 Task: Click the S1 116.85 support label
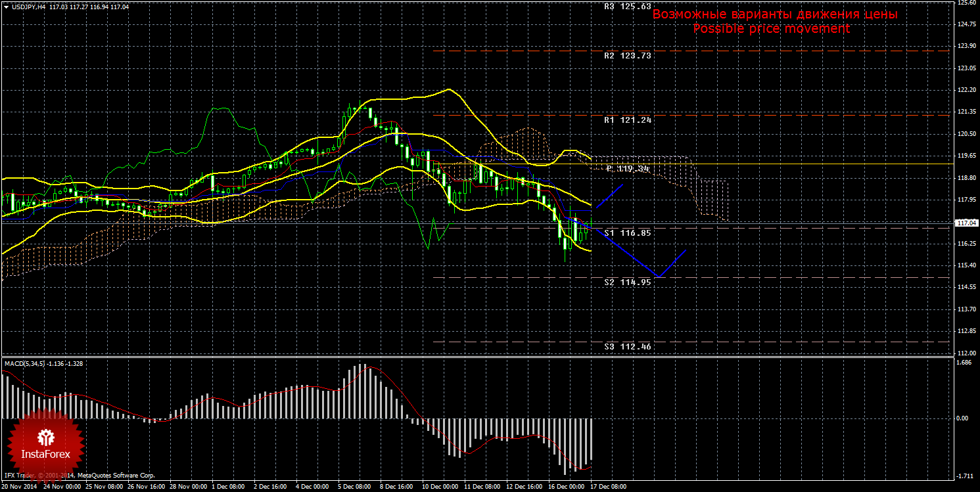point(627,233)
